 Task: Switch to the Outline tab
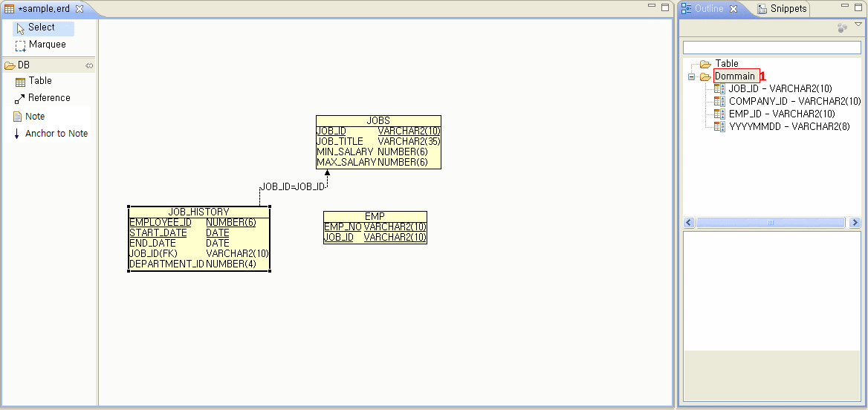[708, 9]
